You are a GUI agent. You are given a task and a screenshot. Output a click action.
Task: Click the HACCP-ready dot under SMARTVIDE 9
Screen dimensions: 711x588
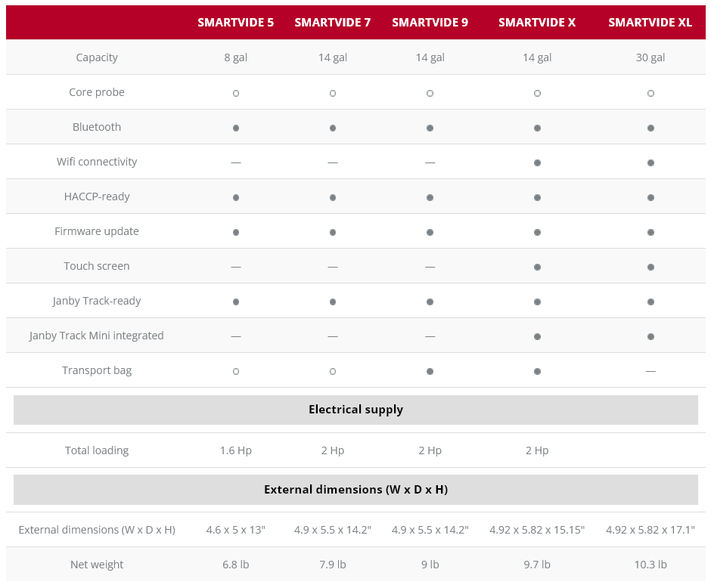[430, 197]
